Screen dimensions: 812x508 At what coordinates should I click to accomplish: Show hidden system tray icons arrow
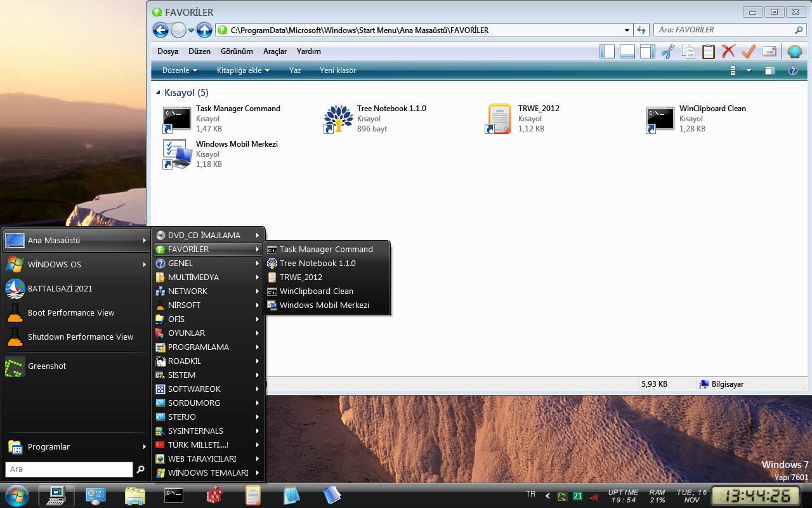click(548, 496)
